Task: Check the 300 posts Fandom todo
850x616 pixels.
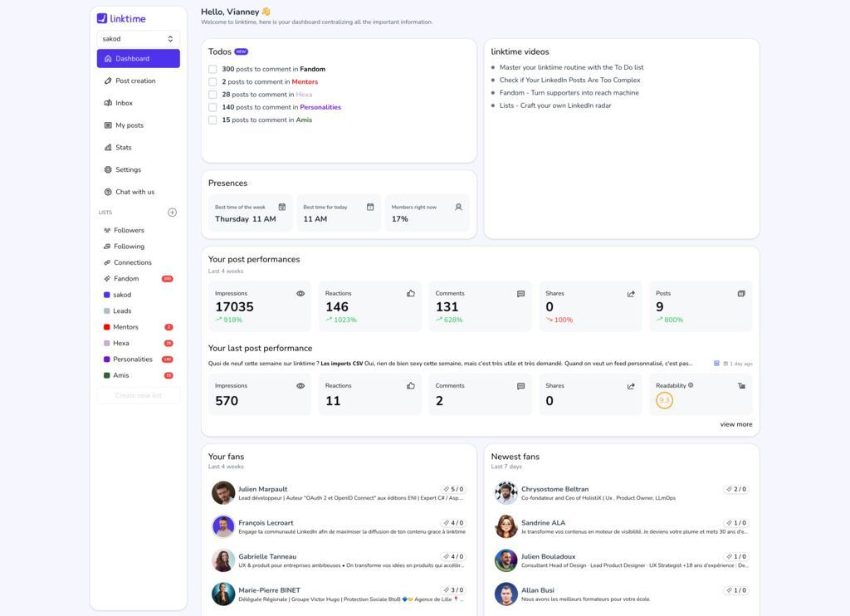Action: 212,70
